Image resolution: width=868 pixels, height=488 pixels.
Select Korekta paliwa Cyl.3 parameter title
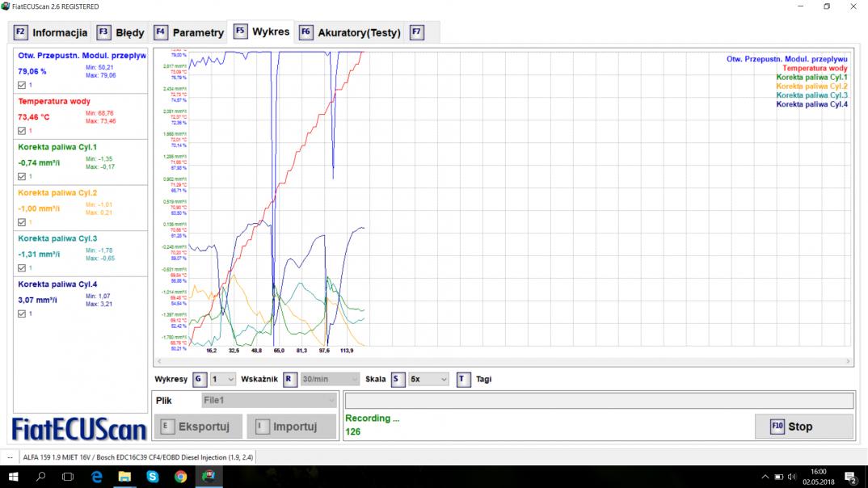(57, 238)
